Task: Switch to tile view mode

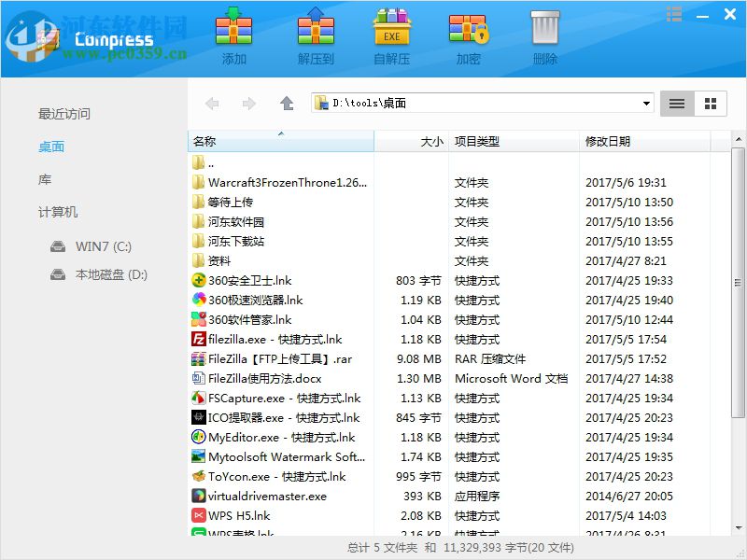Action: click(710, 104)
